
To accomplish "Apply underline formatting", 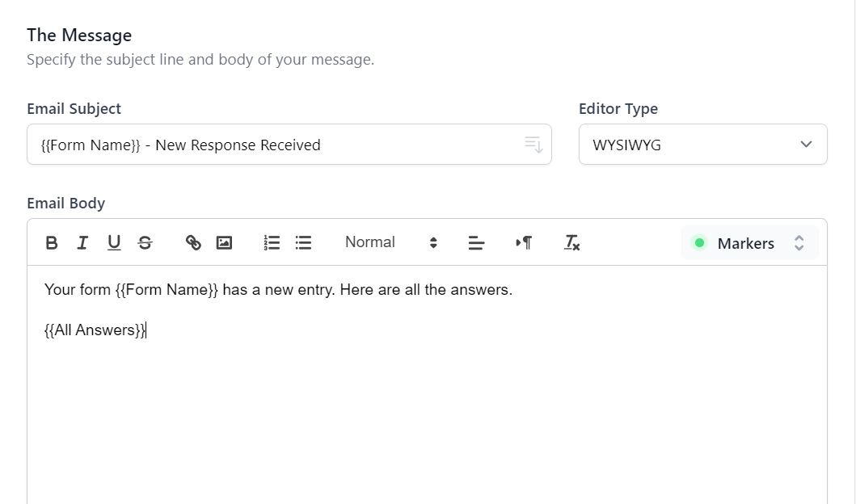I will [113, 242].
